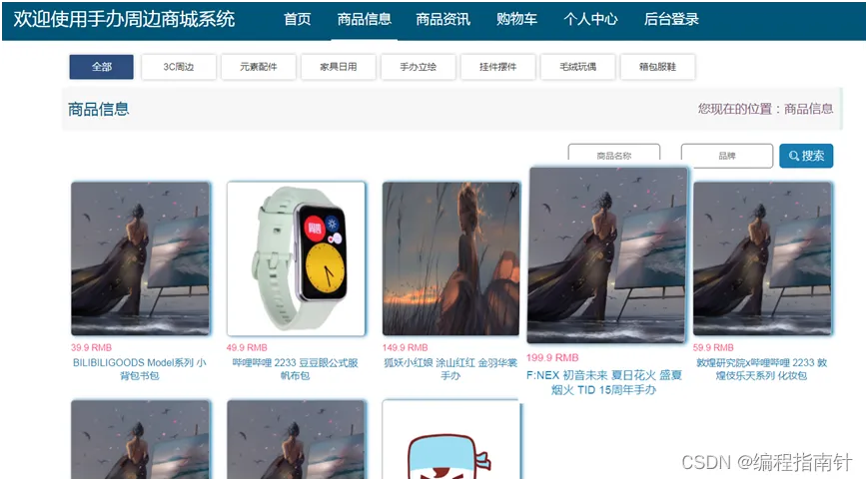The image size is (868, 481).
Task: Click the 39.9 RMB price label
Action: tap(91, 347)
